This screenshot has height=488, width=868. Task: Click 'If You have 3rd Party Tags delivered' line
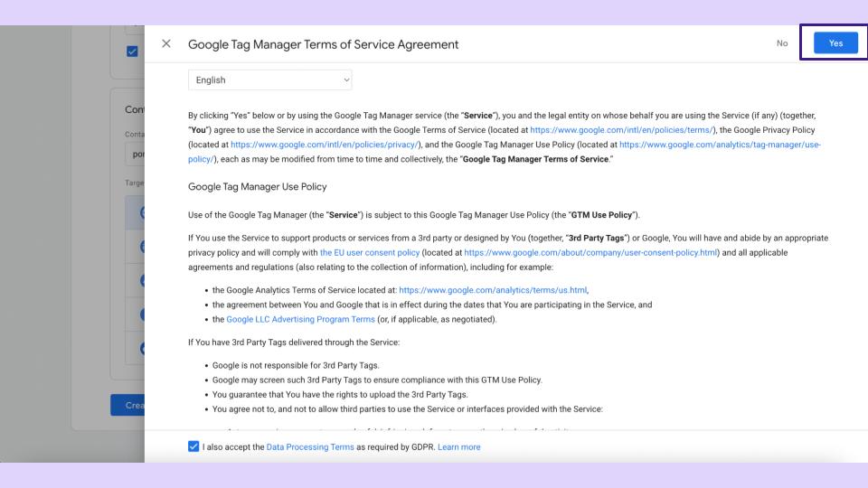pos(294,343)
